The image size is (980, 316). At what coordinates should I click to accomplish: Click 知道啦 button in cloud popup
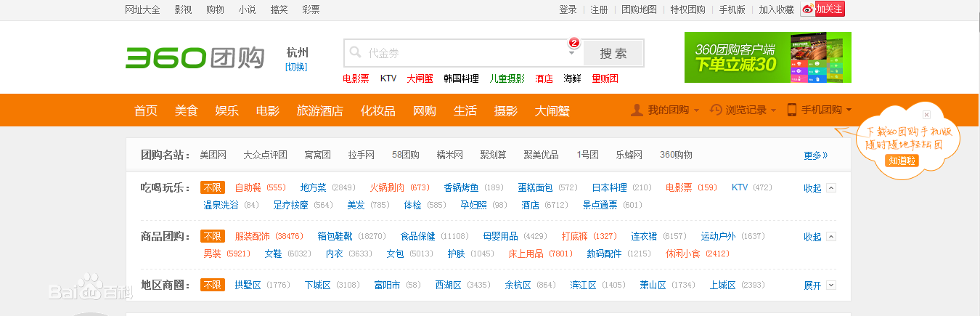902,160
